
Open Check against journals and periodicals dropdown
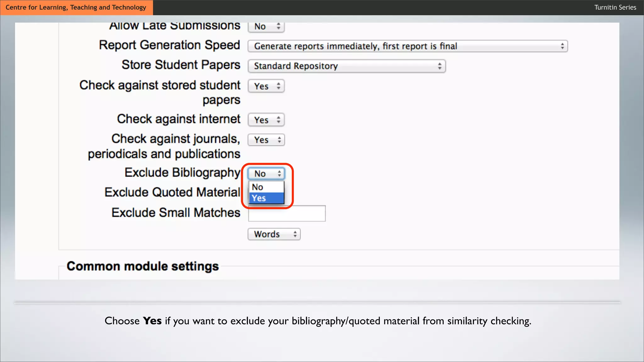(266, 140)
